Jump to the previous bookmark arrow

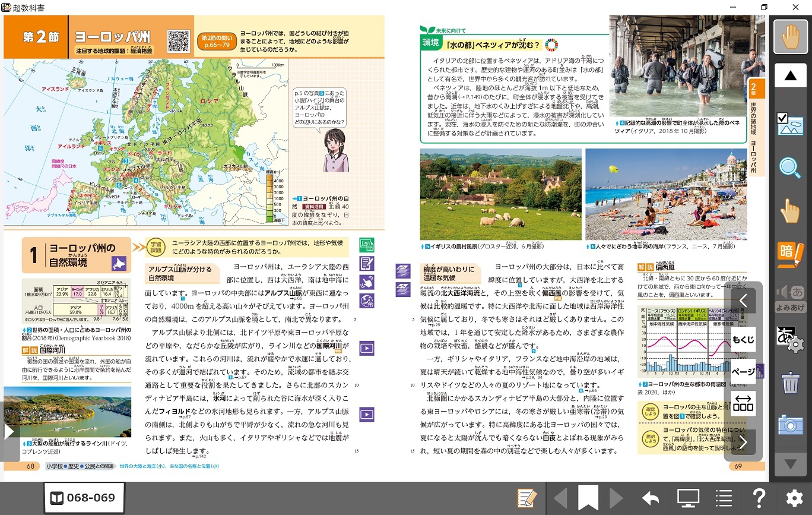pos(560,498)
